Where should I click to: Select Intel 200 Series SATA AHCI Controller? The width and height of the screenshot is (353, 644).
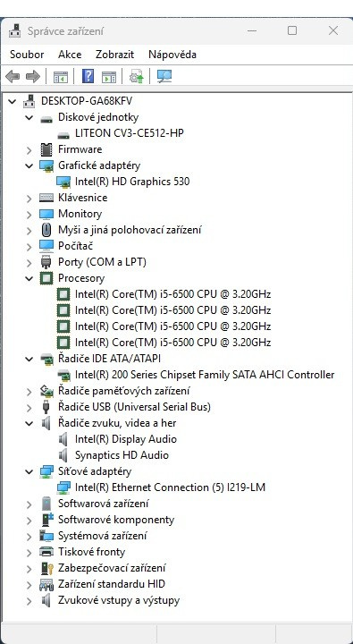point(205,375)
